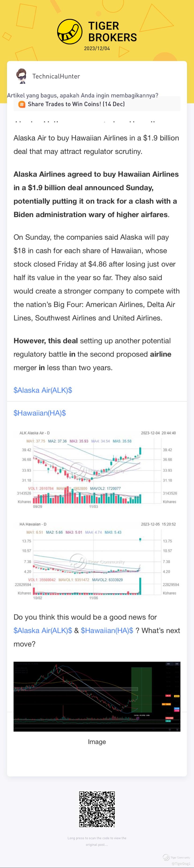The image size is (194, 868).
Task: Tap the 2023/12/04 date in header
Action: tap(97, 48)
